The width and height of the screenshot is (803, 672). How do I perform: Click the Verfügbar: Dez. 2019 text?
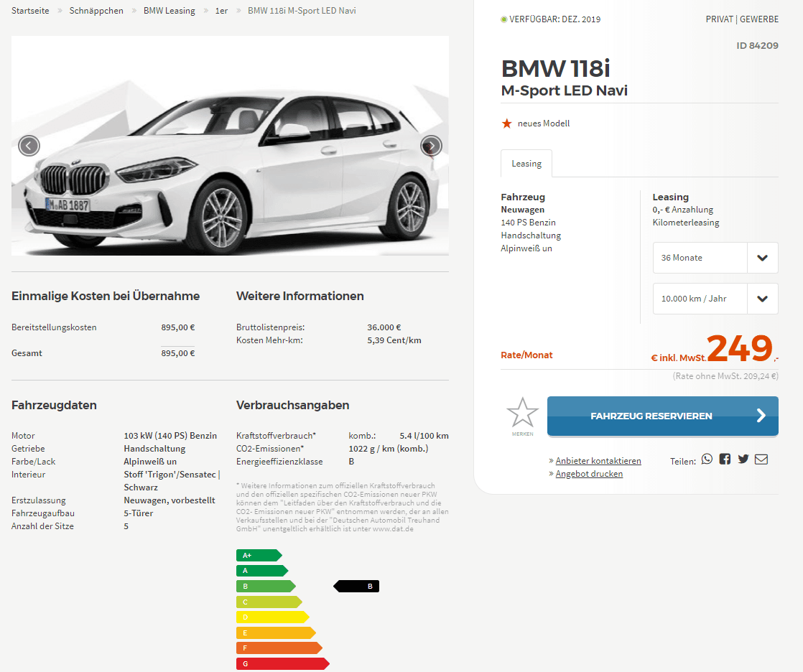click(x=554, y=19)
